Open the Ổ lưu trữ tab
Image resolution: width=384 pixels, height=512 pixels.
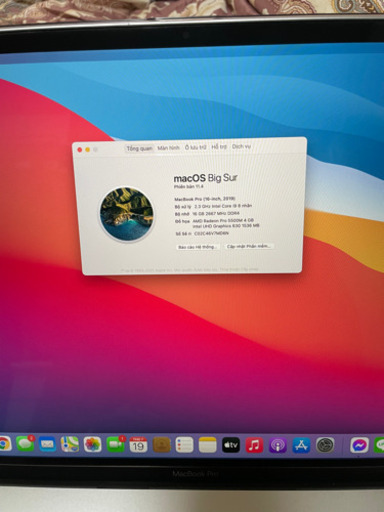click(x=196, y=147)
